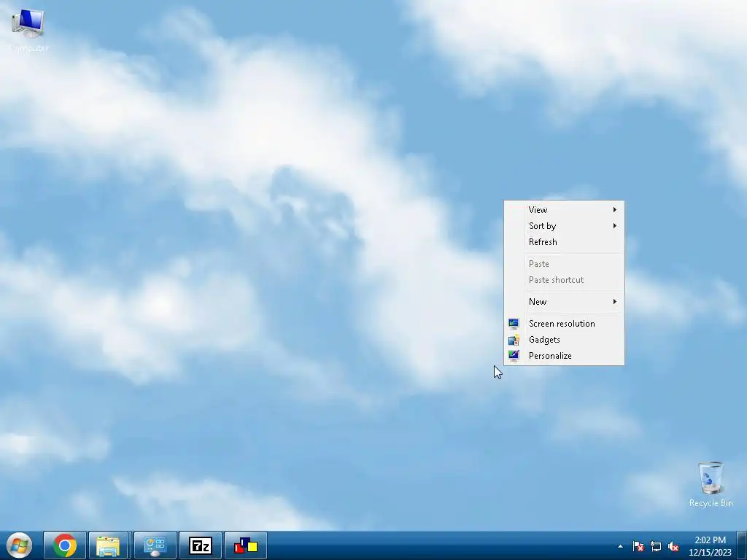Choose Refresh in the context menu
The width and height of the screenshot is (747, 560).
click(564, 242)
